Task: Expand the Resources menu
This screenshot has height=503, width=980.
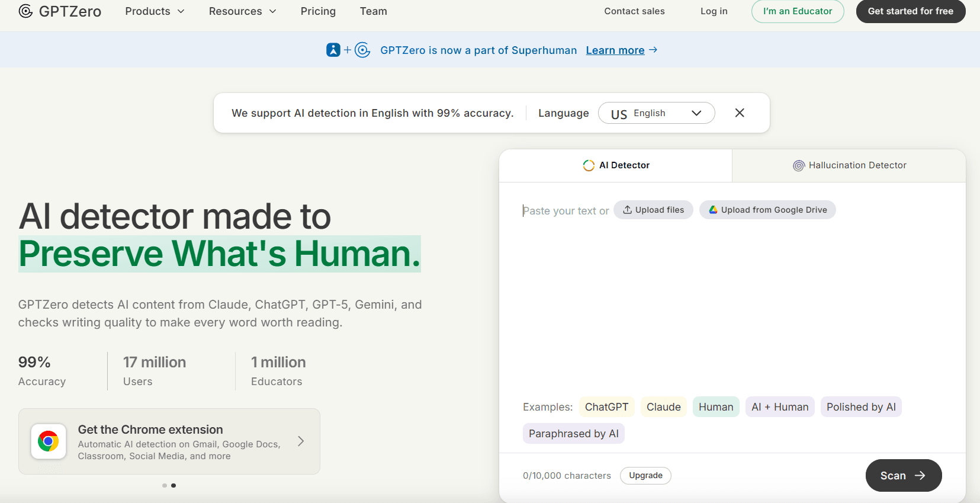Action: (242, 11)
